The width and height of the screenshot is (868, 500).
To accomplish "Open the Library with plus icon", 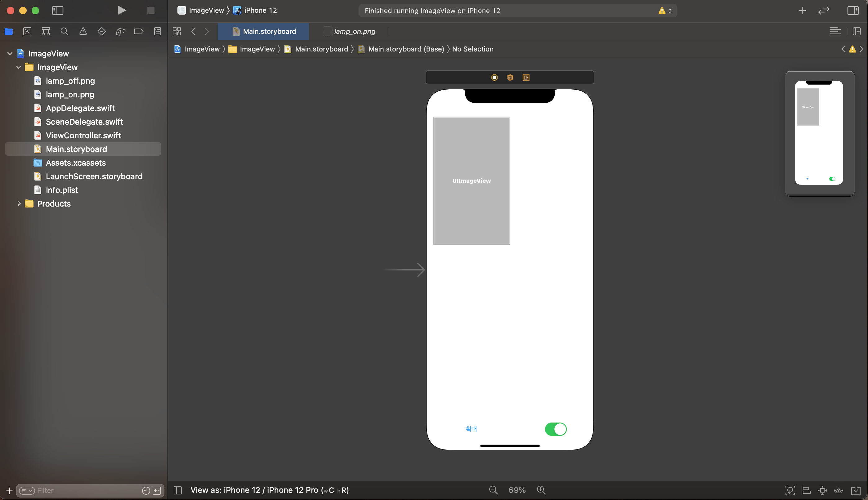I will point(802,11).
